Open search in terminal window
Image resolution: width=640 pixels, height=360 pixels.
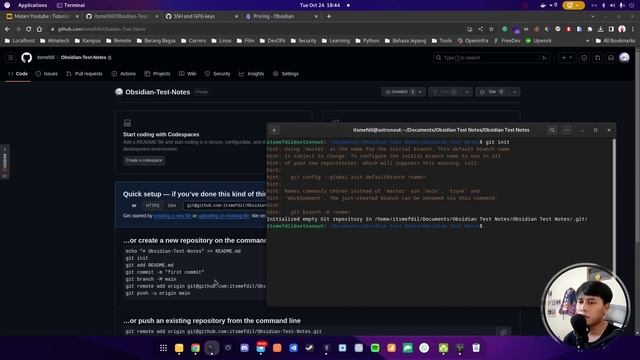tap(552, 130)
